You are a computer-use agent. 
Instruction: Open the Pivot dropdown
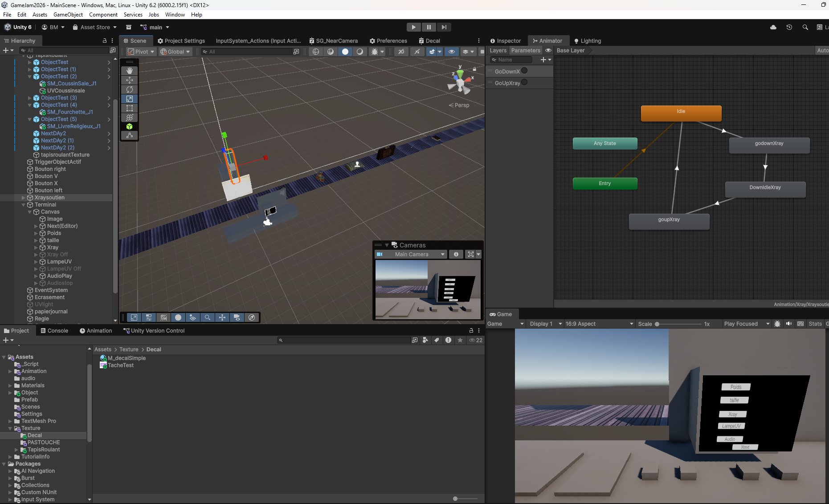(141, 52)
